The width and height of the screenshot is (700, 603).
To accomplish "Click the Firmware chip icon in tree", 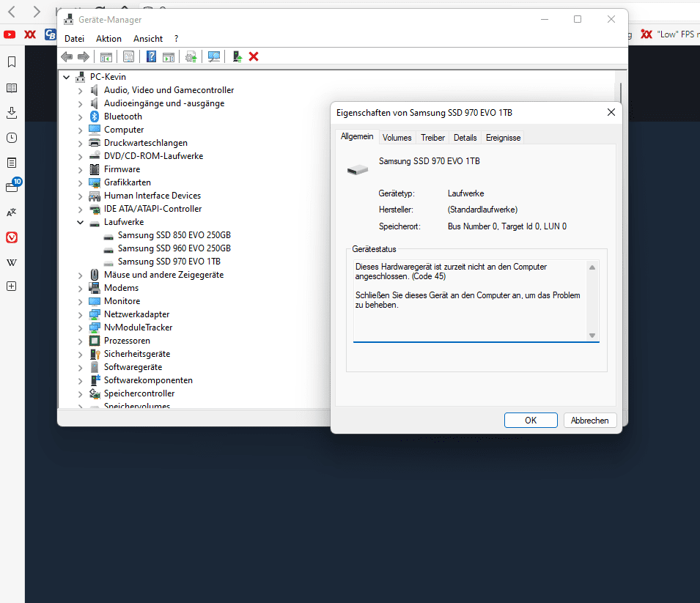I will [95, 169].
